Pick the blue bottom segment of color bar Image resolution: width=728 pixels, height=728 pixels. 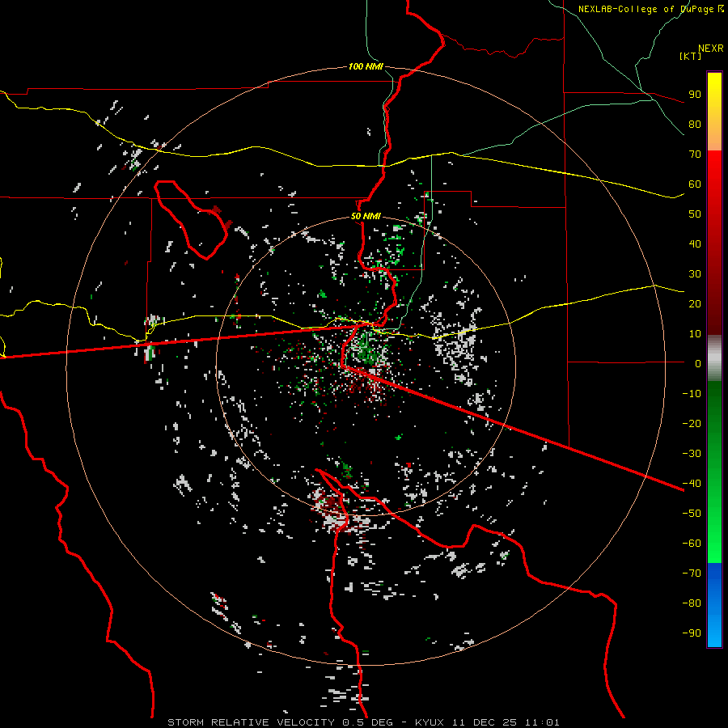tap(714, 605)
